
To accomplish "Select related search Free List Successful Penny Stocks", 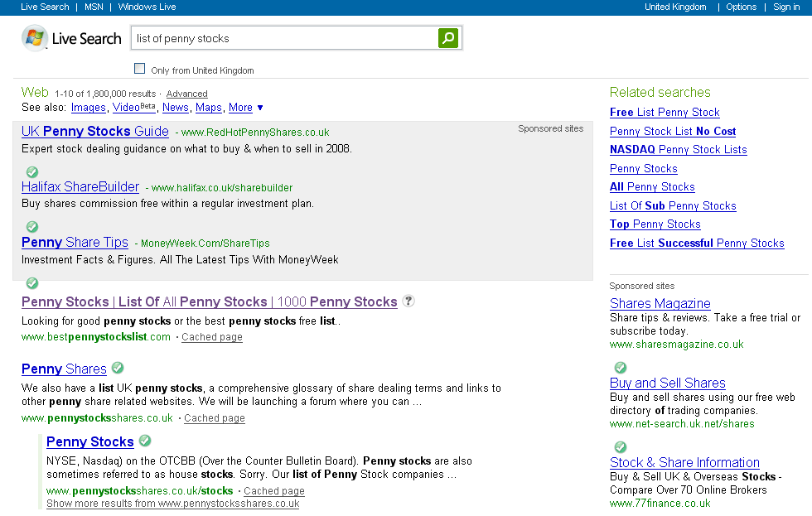I will pyautogui.click(x=697, y=244).
